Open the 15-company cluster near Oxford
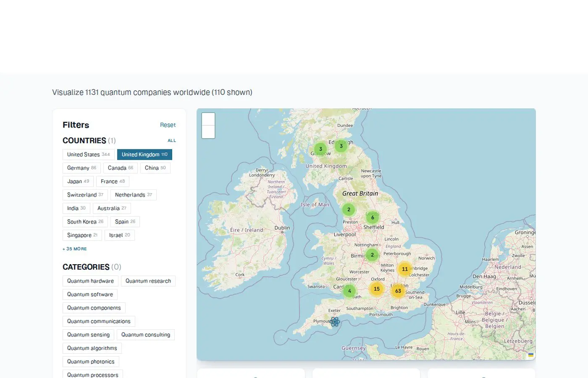This screenshot has width=588, height=378. click(376, 289)
